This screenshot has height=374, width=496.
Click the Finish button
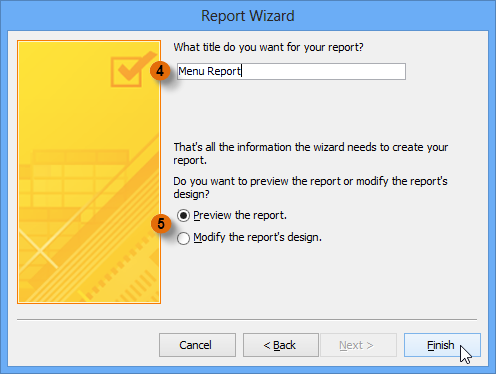(x=442, y=345)
